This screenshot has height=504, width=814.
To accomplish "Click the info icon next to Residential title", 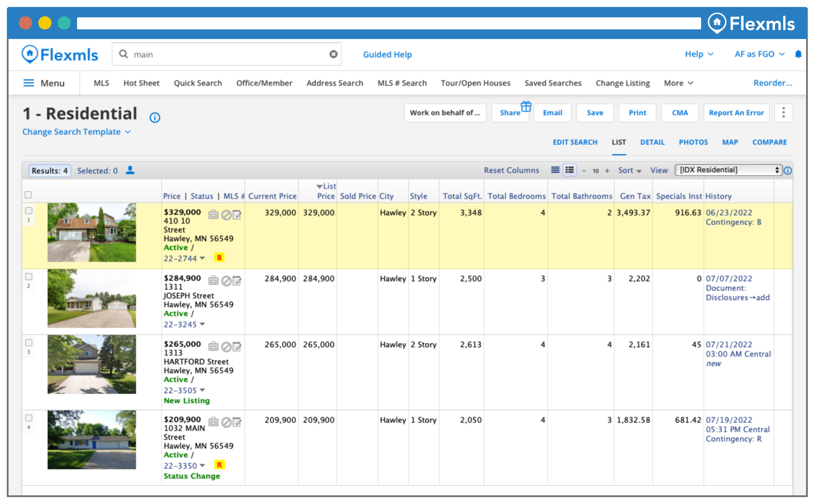I will pos(155,118).
